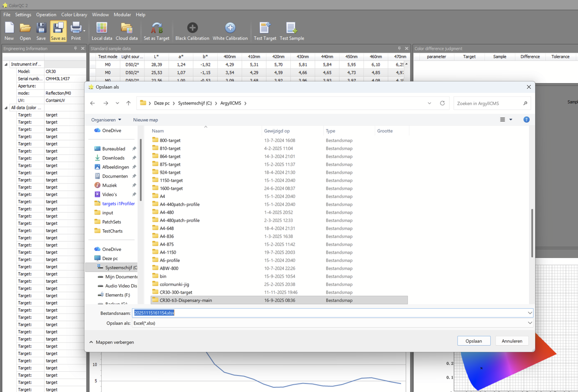Refresh the ArgyllCMS folder listing
578x392 pixels.
pyautogui.click(x=442, y=103)
